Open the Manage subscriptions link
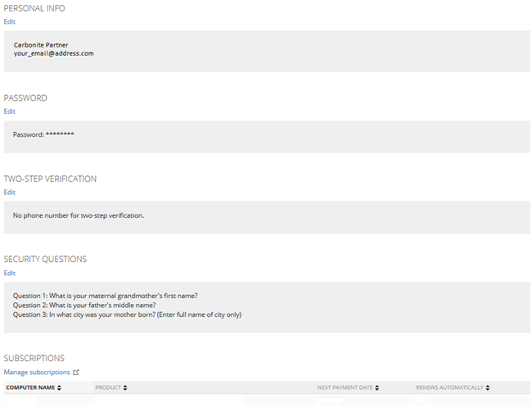Viewport: 532px width, 407px height. point(37,373)
